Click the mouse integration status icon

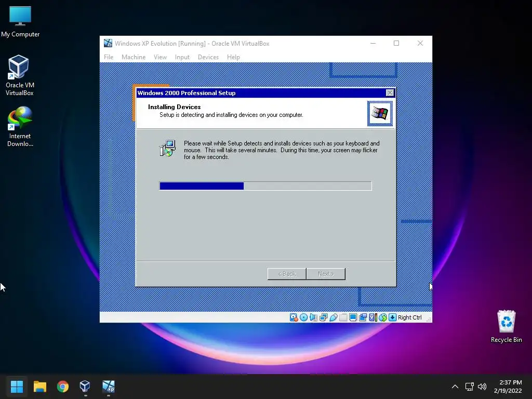[383, 317]
